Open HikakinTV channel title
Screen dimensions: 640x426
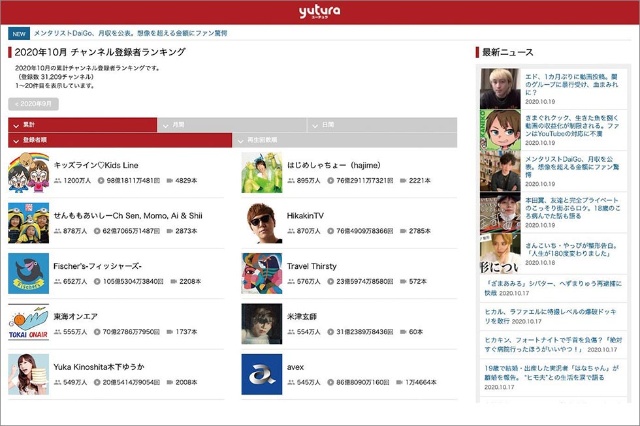tap(305, 216)
